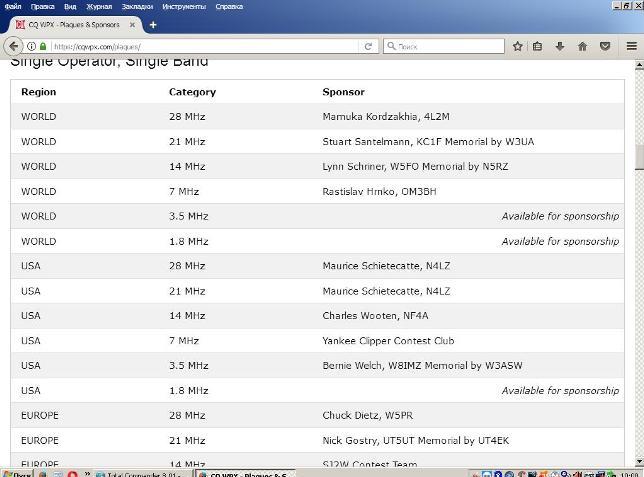This screenshot has height=477, width=644.
Task: Switch to Total Commander in taskbar
Action: pyautogui.click(x=140, y=472)
